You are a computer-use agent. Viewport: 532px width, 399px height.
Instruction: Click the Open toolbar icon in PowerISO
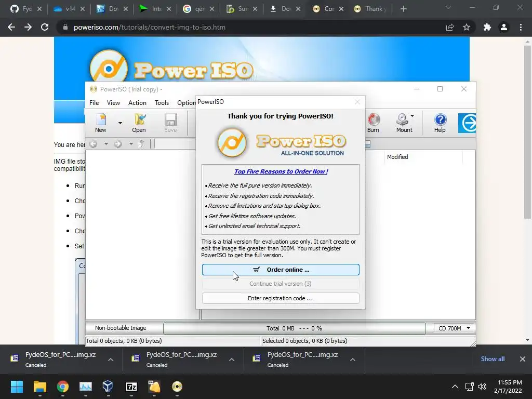(139, 123)
